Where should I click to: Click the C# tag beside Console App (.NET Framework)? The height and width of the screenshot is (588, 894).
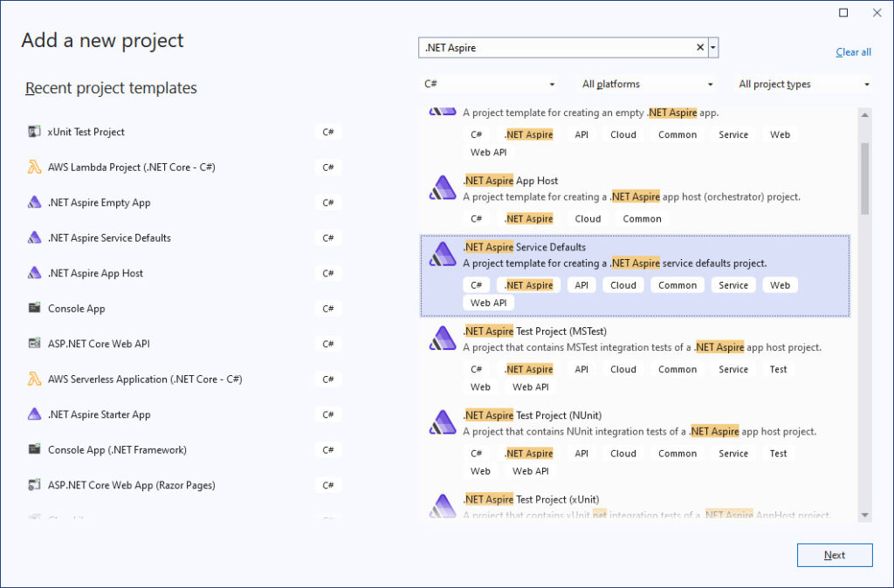328,449
